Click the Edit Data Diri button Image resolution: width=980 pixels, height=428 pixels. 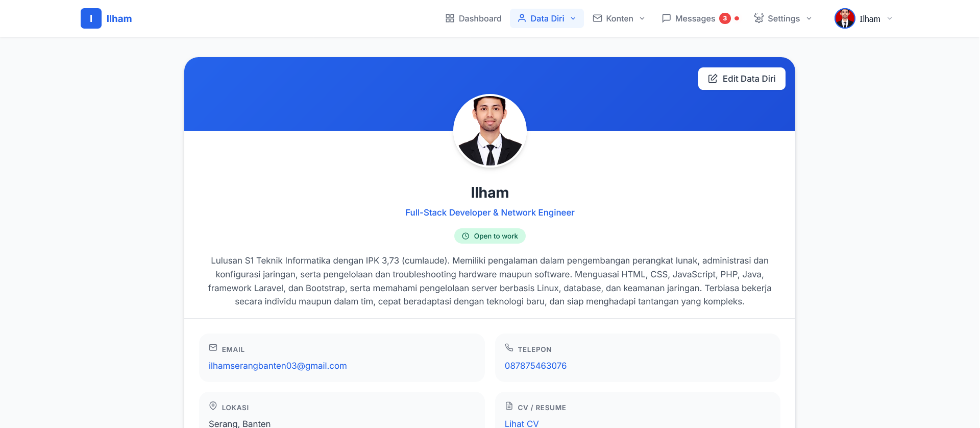(x=742, y=79)
